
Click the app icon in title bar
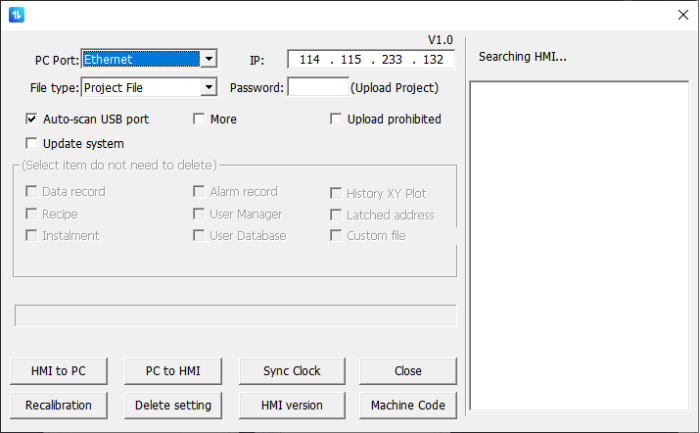[x=16, y=15]
